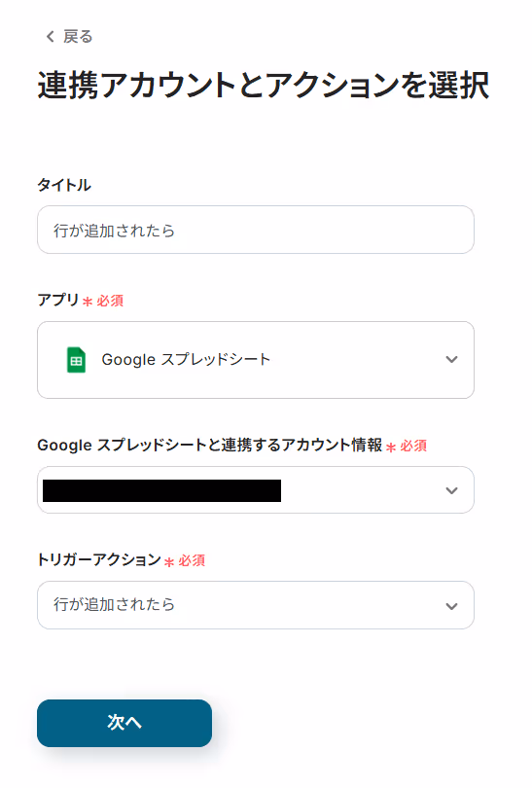Click the Google スプレッドシートと連携するアカウント情報 label
Image resolution: width=532 pixels, height=788 pixels.
tap(210, 445)
